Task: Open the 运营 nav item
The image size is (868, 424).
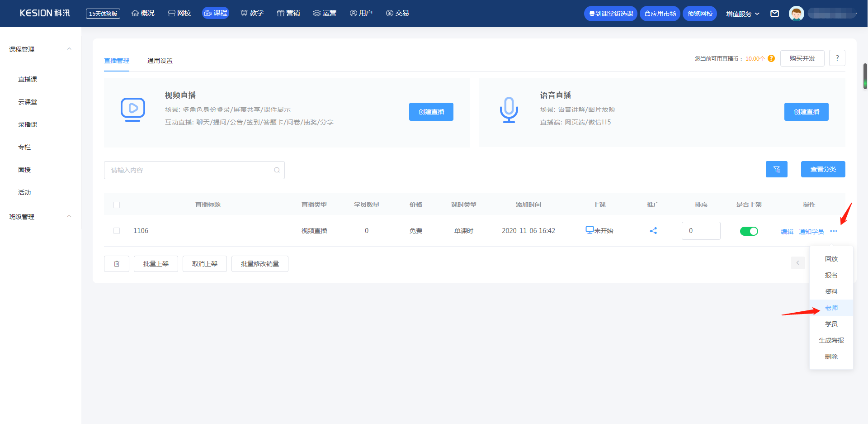Action: (x=325, y=13)
